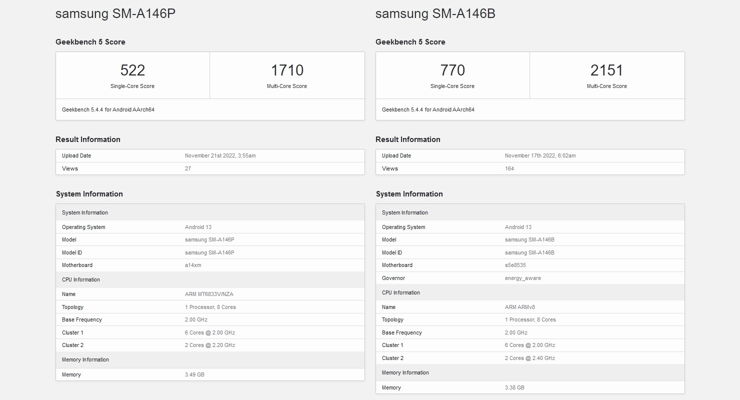The width and height of the screenshot is (740, 400).
Task: Click 'Result Information' heading in the SM-A146P column
Action: coord(88,140)
